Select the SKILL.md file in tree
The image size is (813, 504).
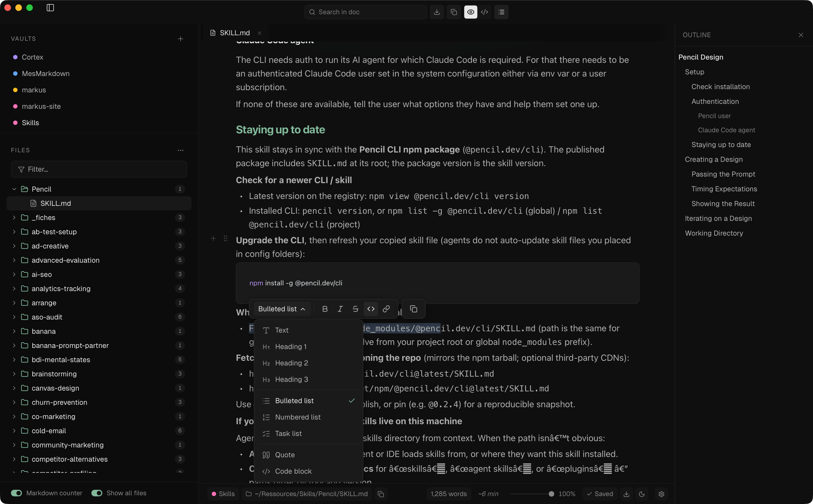click(99, 203)
